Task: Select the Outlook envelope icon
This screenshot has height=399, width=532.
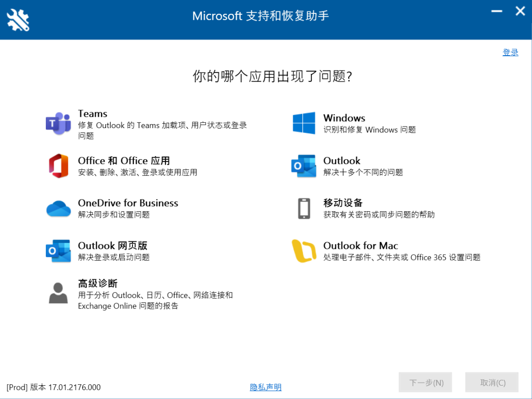Action: point(303,166)
